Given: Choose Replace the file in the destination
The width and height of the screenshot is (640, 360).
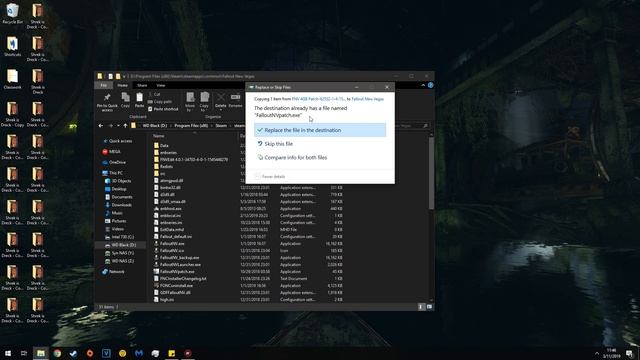Looking at the screenshot, I should [320, 130].
